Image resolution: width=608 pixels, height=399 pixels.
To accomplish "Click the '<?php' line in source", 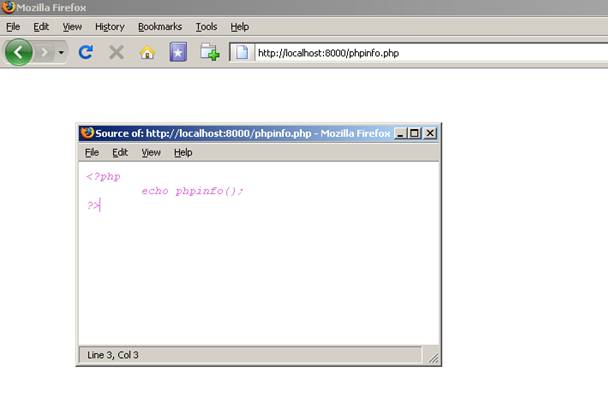I will click(x=103, y=177).
